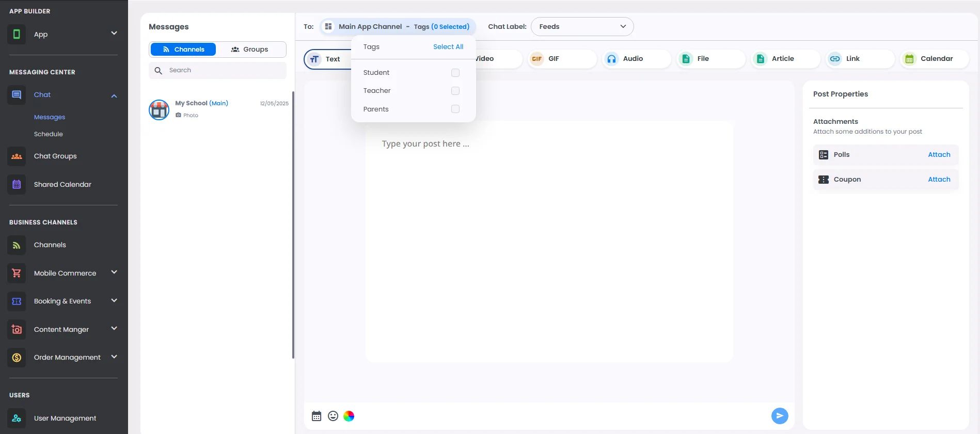The height and width of the screenshot is (434, 980).
Task: Check the Teacher tag checkbox
Action: click(x=455, y=91)
